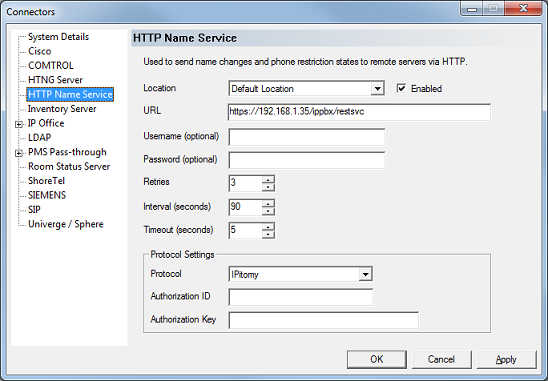The height and width of the screenshot is (381, 548).
Task: Toggle the Enabled checkbox
Action: click(401, 88)
